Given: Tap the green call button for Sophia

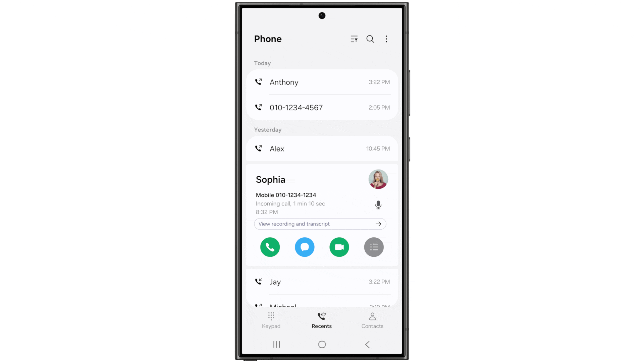Looking at the screenshot, I should point(270,247).
